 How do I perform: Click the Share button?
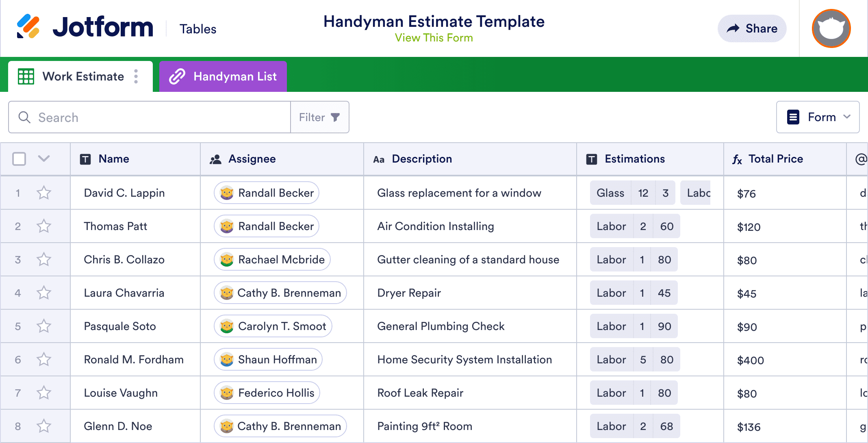752,28
